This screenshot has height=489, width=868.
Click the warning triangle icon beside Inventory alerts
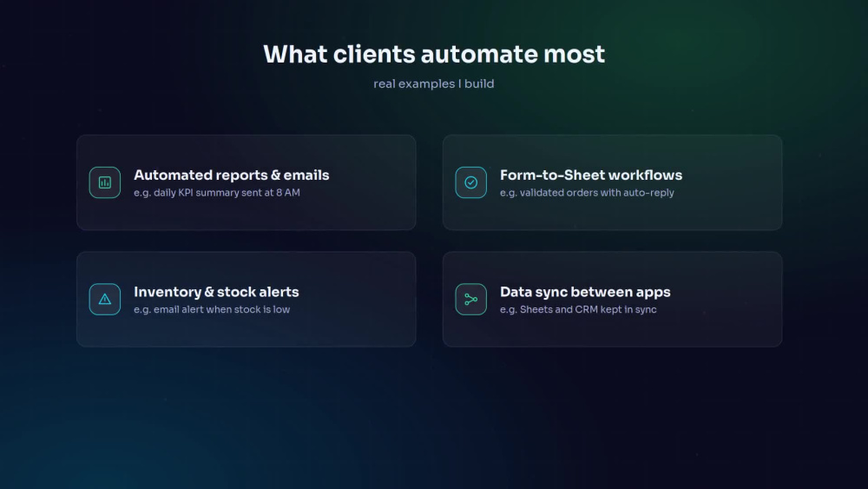tap(105, 299)
